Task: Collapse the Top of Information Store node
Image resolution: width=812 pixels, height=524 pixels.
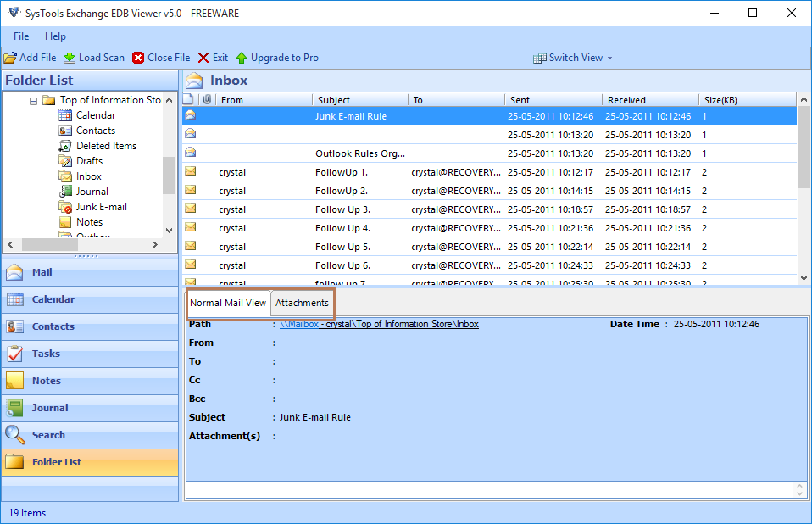Action: pyautogui.click(x=33, y=101)
